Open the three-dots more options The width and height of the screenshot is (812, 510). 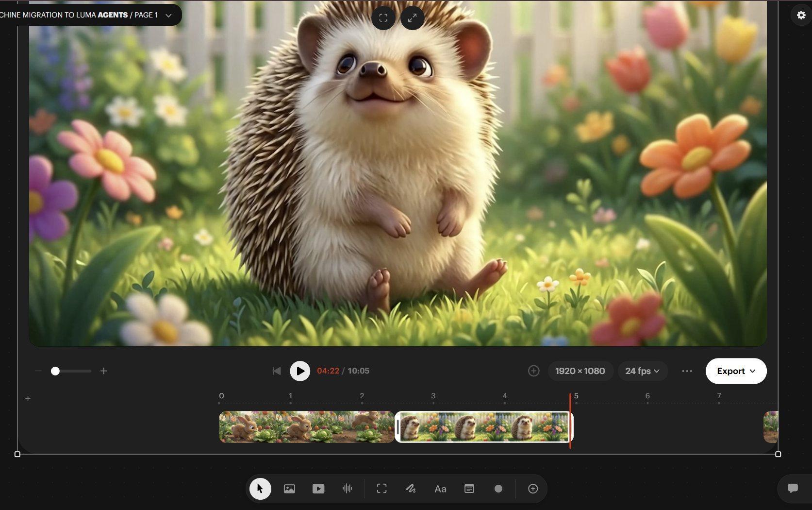(687, 371)
